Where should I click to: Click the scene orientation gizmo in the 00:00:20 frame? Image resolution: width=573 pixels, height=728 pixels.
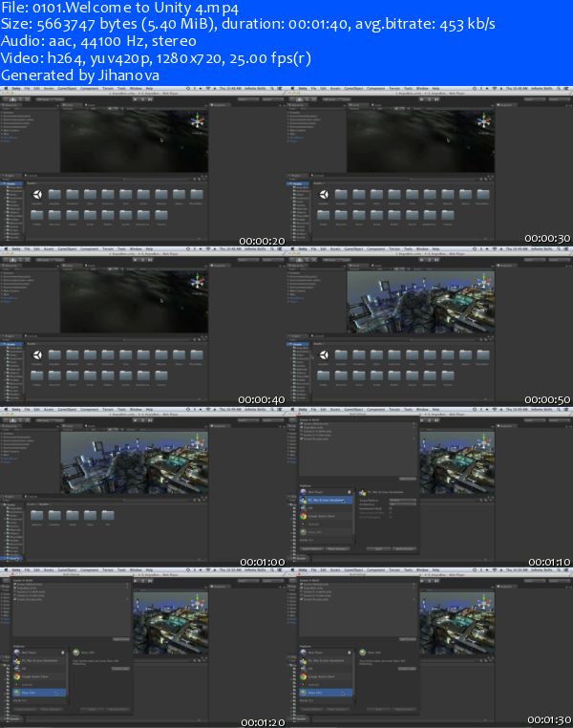pos(198,121)
